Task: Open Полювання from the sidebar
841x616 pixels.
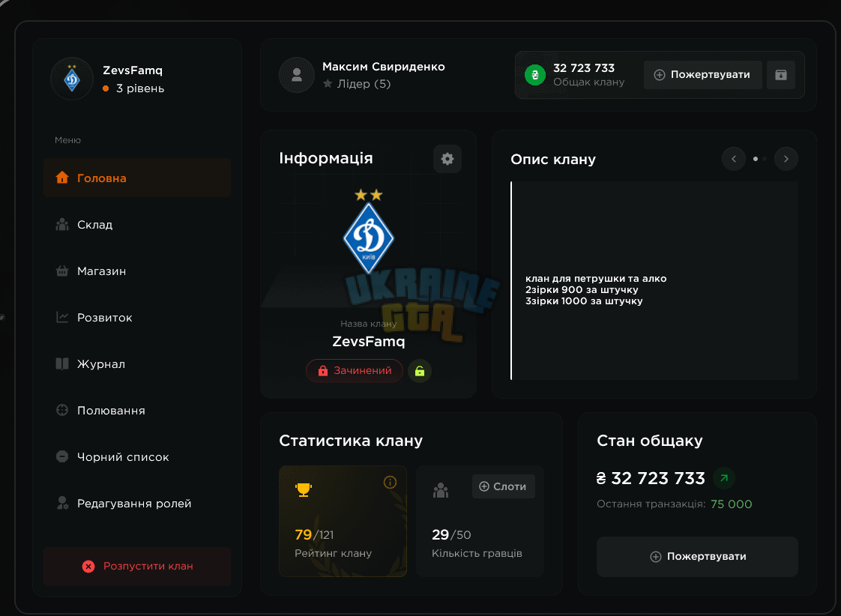Action: [x=137, y=410]
